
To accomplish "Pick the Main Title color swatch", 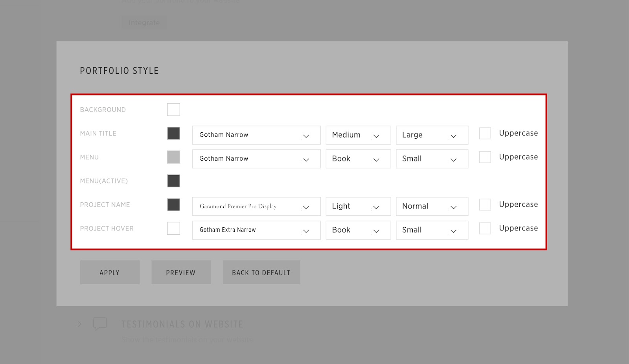I will point(173,134).
